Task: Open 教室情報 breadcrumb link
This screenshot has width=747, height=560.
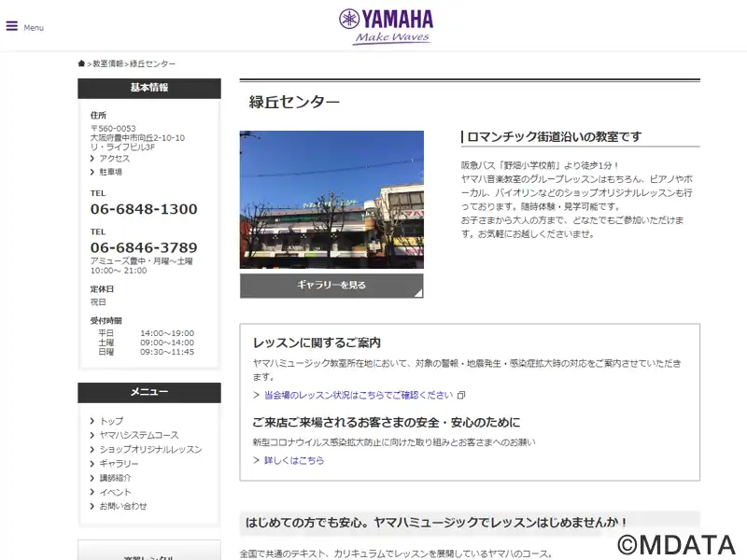Action: click(108, 63)
